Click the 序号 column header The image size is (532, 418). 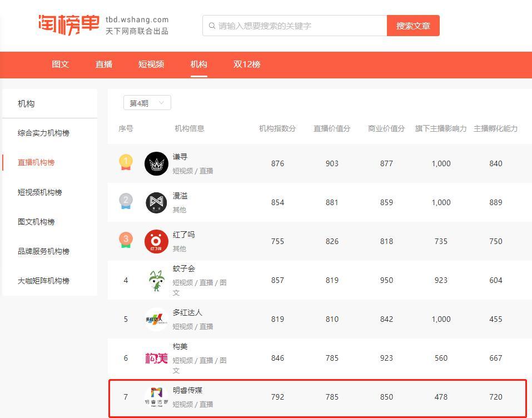coord(126,128)
